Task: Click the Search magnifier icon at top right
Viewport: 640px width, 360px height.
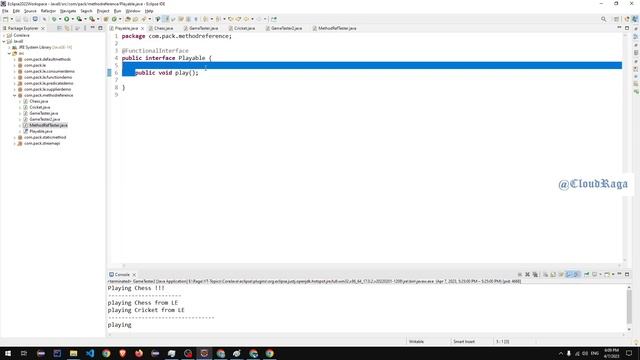Action: 604,19
